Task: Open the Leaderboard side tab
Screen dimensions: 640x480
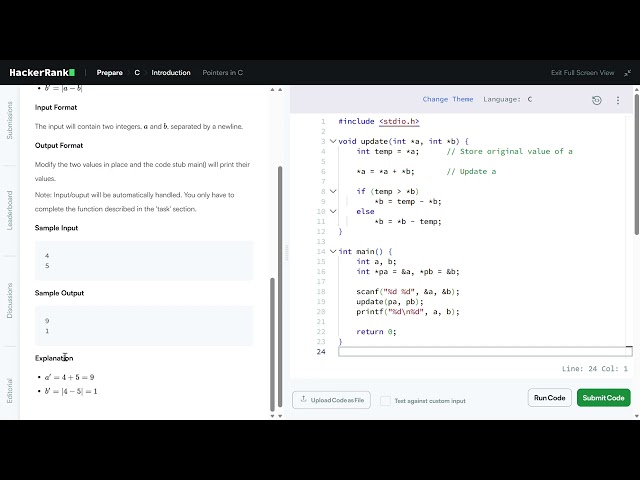Action: 10,210
